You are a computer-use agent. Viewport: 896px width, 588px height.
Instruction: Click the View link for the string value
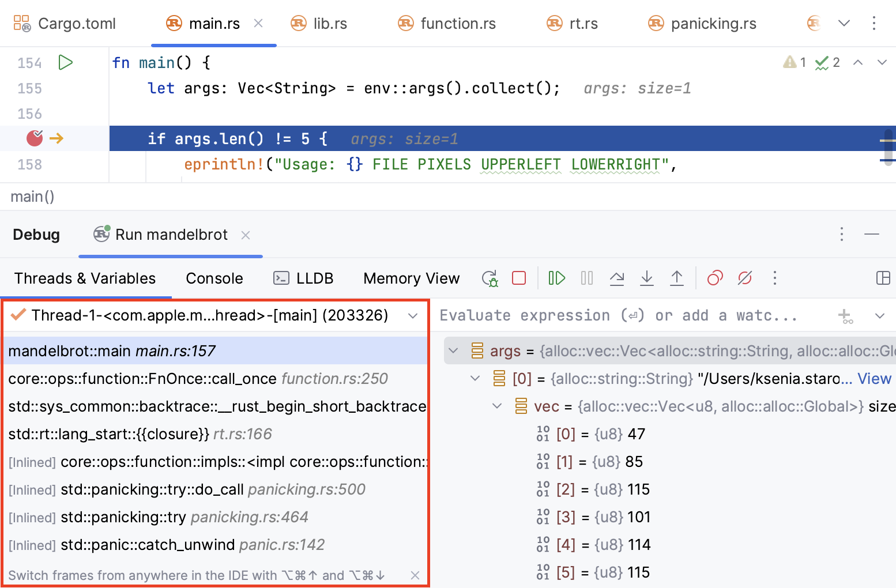[874, 379]
